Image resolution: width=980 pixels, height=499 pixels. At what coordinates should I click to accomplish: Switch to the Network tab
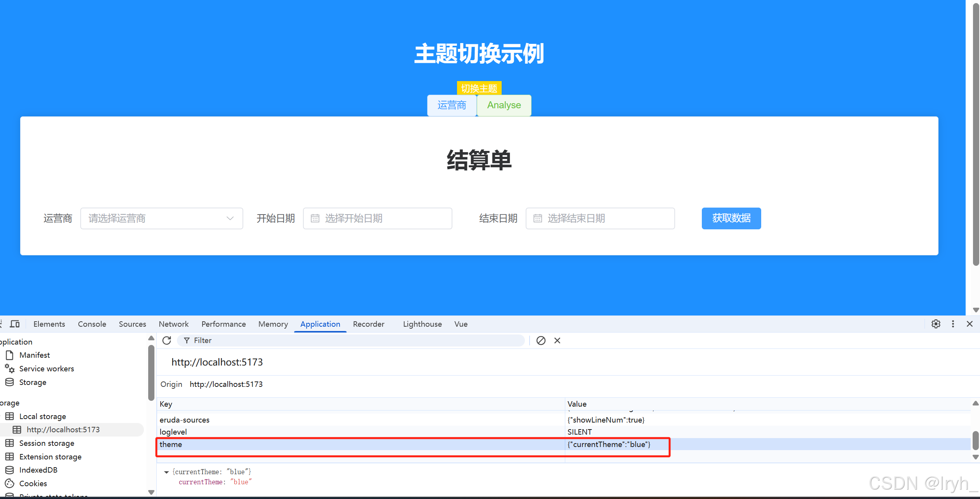pos(173,324)
